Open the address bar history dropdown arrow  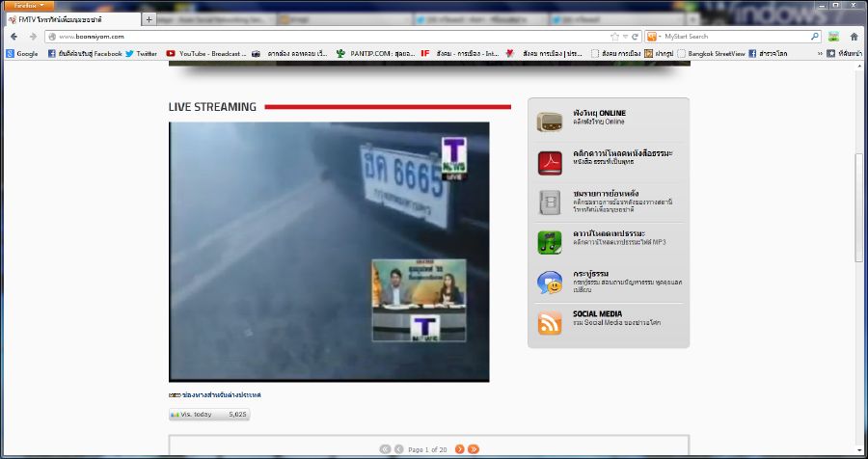[625, 37]
